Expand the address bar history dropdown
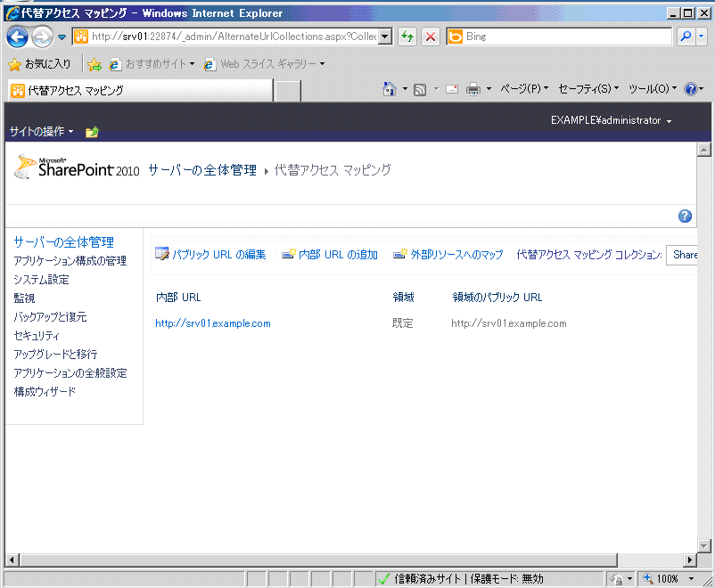 pos(386,37)
